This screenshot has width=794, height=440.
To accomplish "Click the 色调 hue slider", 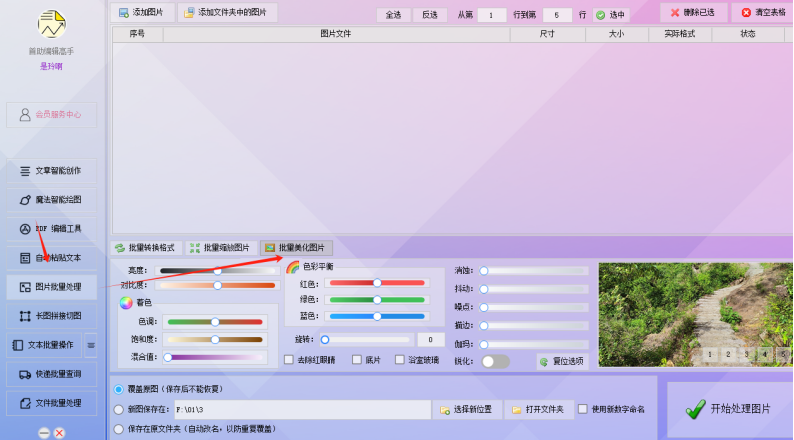I will pyautogui.click(x=215, y=322).
